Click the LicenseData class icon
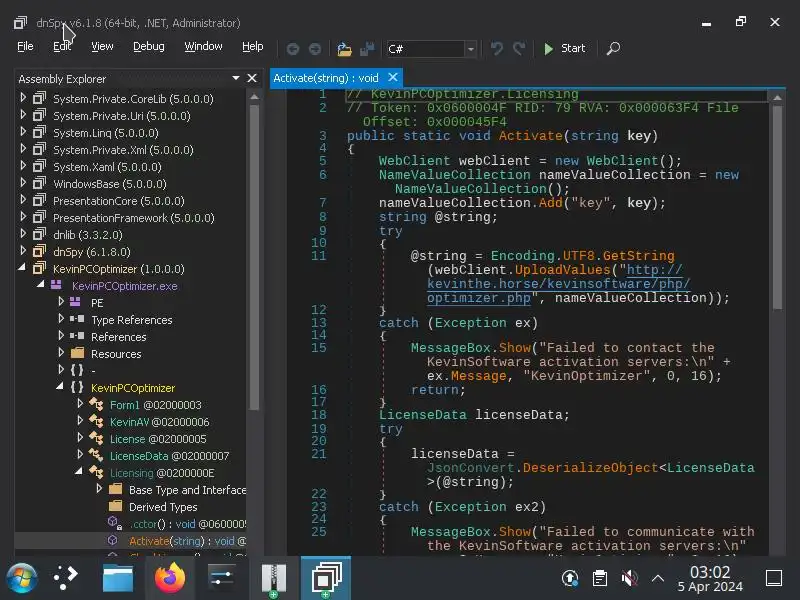 coord(96,455)
